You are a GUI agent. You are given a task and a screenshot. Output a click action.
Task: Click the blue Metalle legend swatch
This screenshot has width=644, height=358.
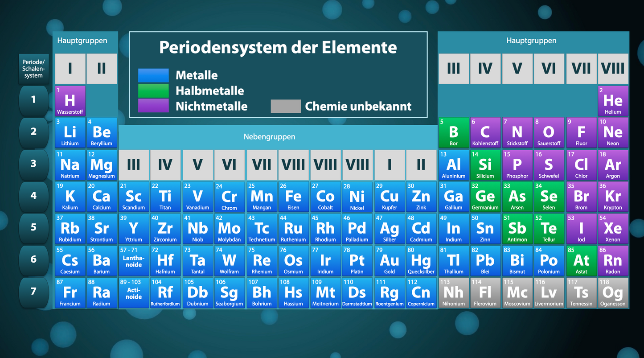click(x=153, y=75)
